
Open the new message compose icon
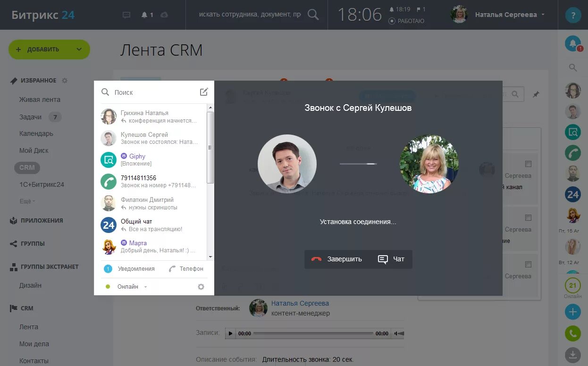203,92
